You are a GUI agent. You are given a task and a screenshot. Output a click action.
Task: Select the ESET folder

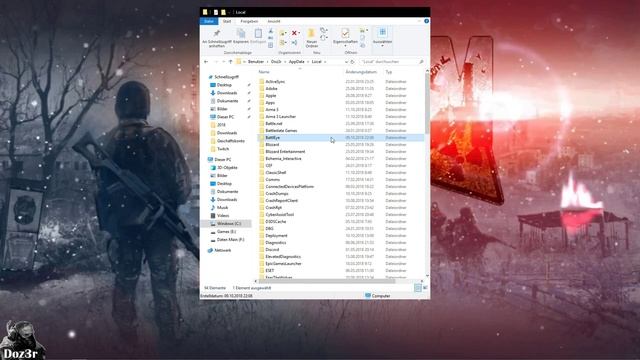[x=270, y=271]
